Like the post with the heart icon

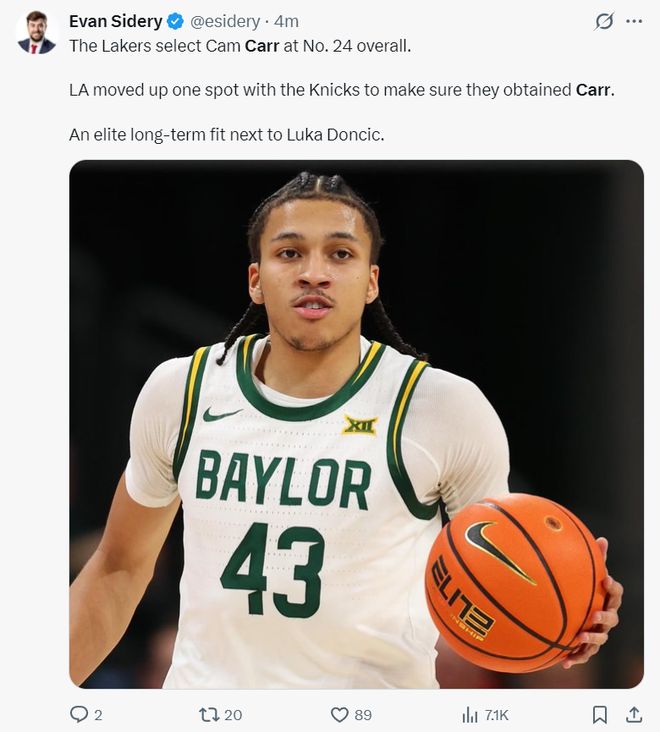pos(339,715)
